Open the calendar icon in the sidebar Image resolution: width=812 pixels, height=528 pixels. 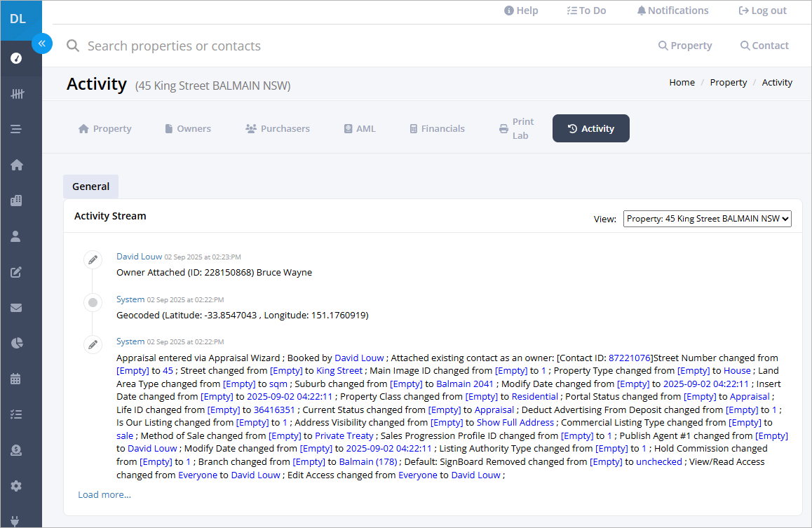tap(16, 379)
